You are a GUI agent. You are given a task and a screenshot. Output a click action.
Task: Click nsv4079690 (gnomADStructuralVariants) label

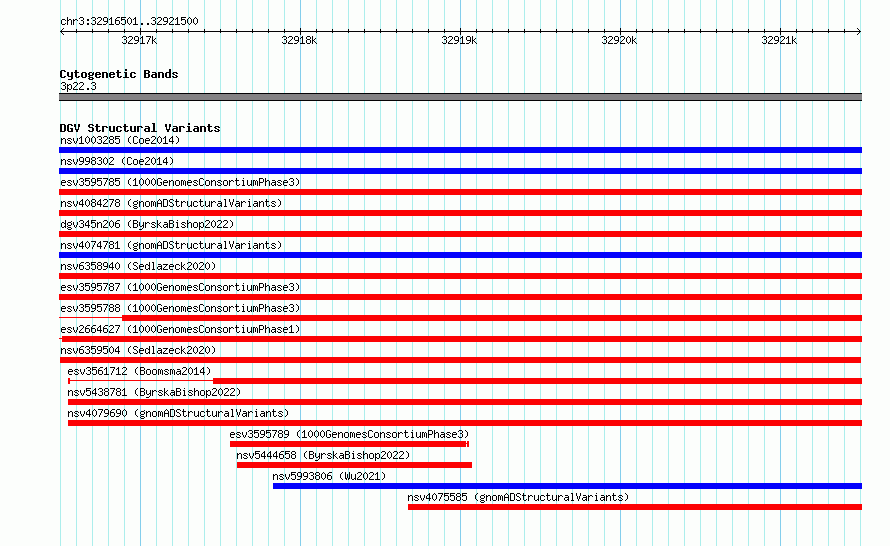(x=178, y=413)
